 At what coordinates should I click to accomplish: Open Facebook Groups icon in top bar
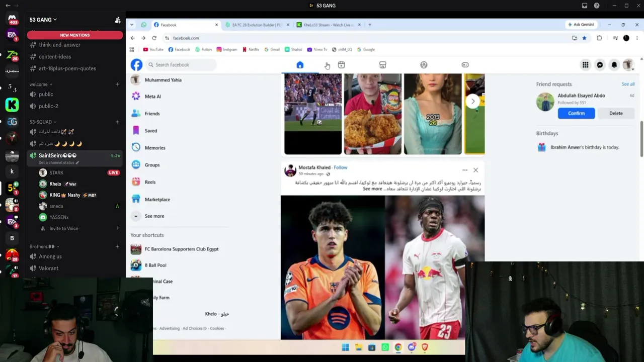424,65
